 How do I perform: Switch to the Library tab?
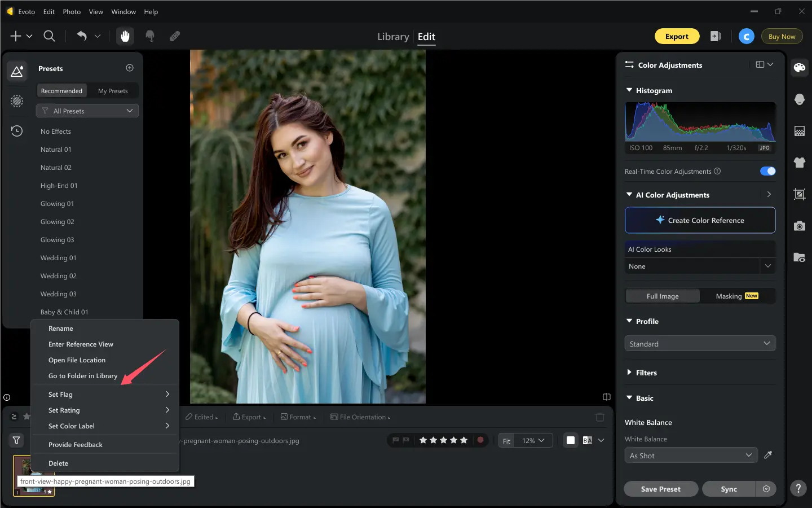click(x=393, y=37)
